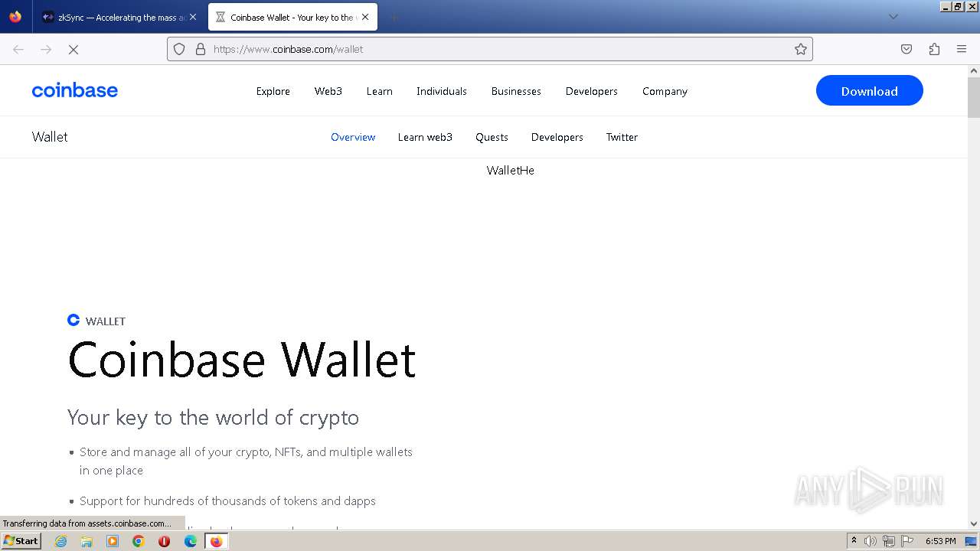980x551 pixels.
Task: Open the media player taskbar icon
Action: 113,541
